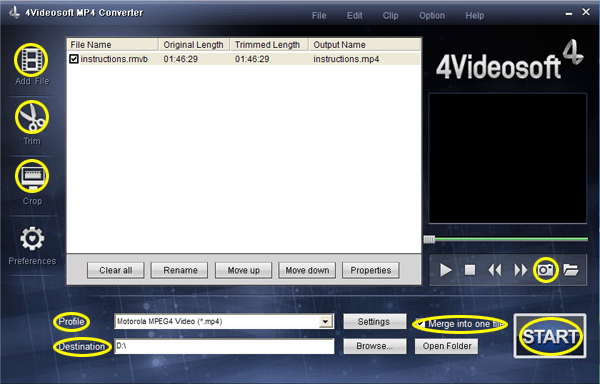Skip to the next frame in the preview
This screenshot has width=600, height=384.
(520, 270)
